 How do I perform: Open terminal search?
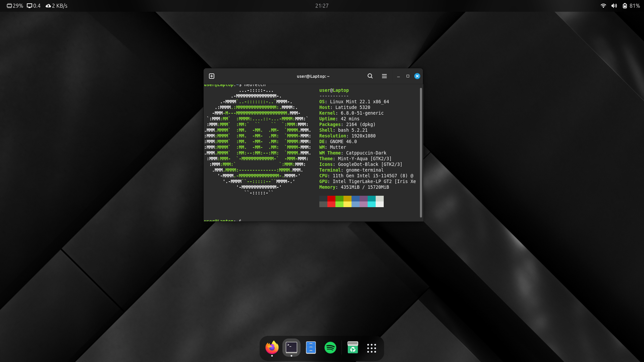pos(370,76)
